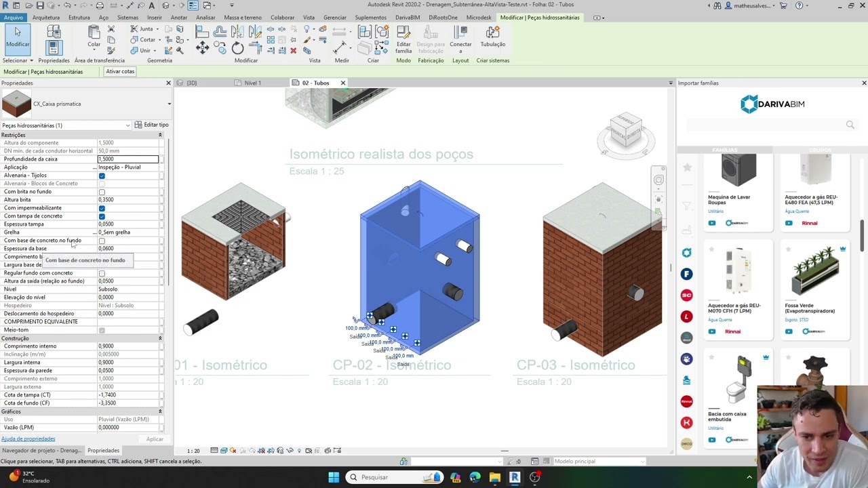The image size is (868, 488).
Task: Click the Move tool in Modificar panel
Action: [202, 47]
